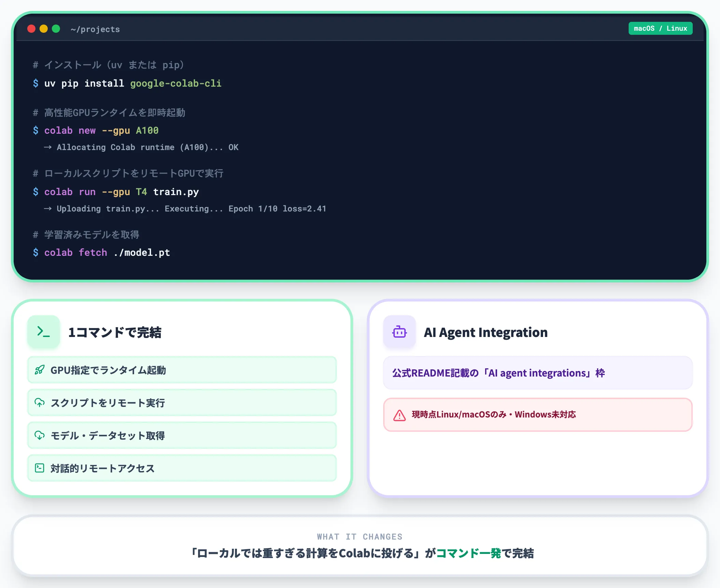Click the cloud upload icon in スクリプト row
This screenshot has width=720, height=588.
tap(40, 402)
